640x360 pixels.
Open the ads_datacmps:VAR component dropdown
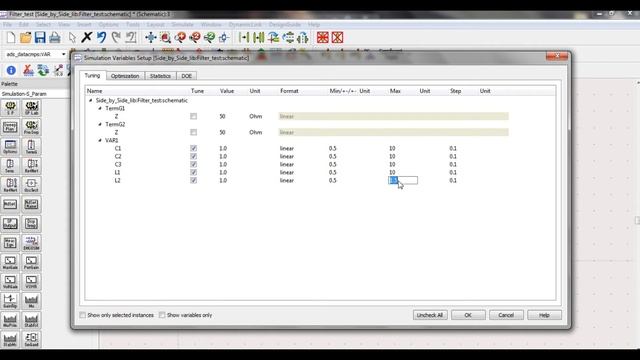pos(63,54)
